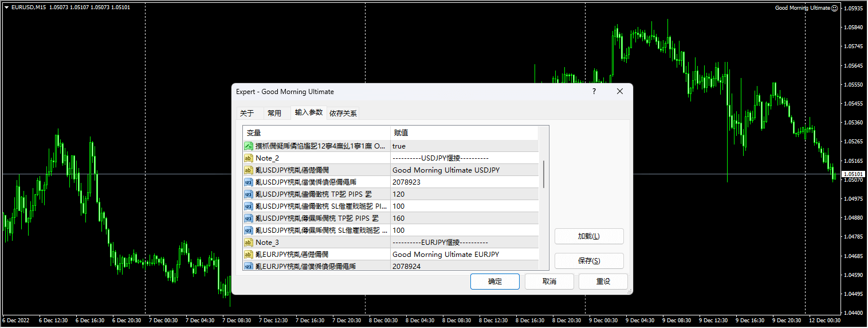The image size is (868, 328).
Task: Click the boolean icon beside the true-valued row
Action: pyautogui.click(x=249, y=146)
